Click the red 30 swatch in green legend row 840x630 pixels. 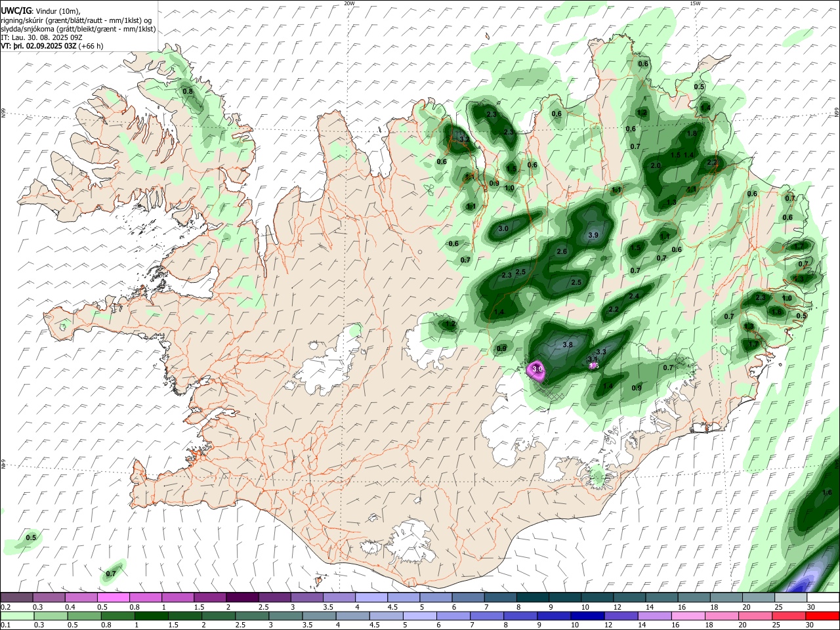click(x=823, y=616)
